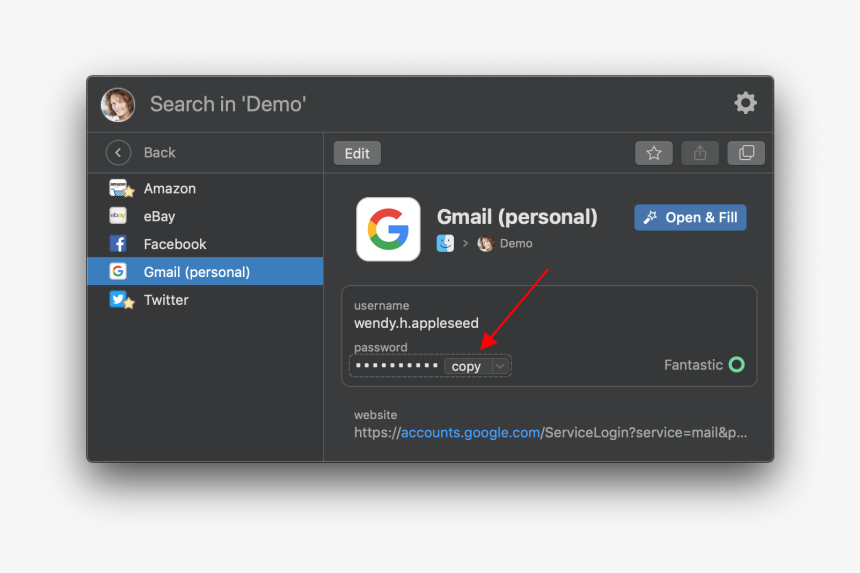The height and width of the screenshot is (573, 860).
Task: Select the eBay login entry
Action: coord(205,216)
